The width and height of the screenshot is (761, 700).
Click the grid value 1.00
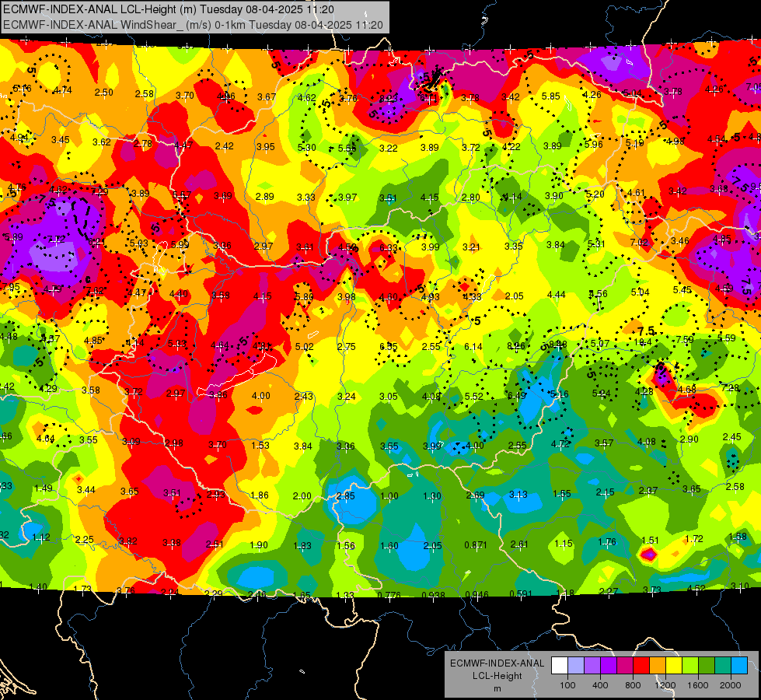pos(389,496)
